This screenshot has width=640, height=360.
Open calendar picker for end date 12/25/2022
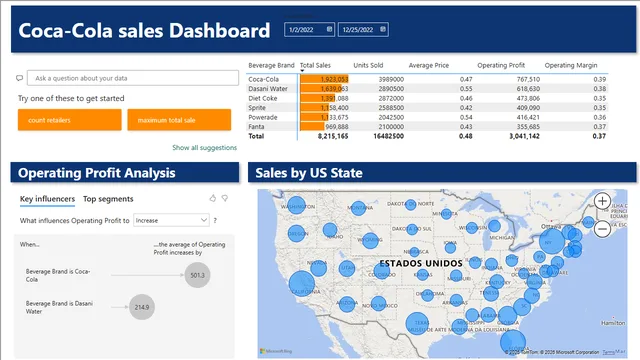383,29
